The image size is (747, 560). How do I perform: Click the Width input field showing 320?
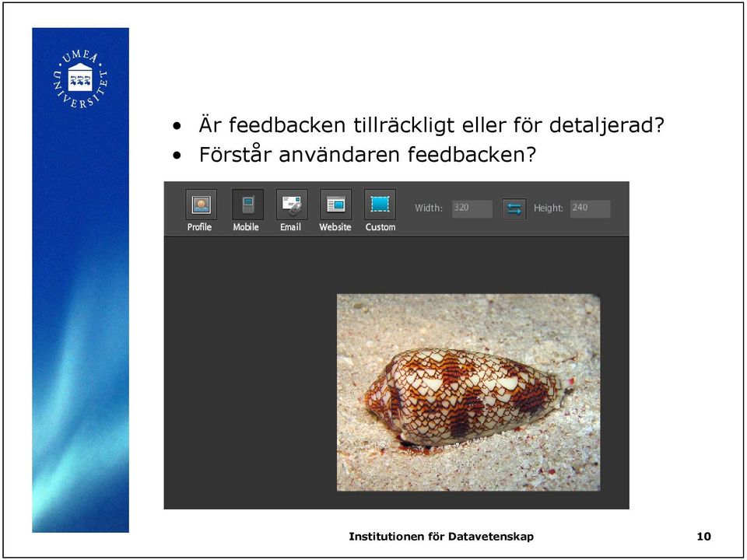pos(472,208)
